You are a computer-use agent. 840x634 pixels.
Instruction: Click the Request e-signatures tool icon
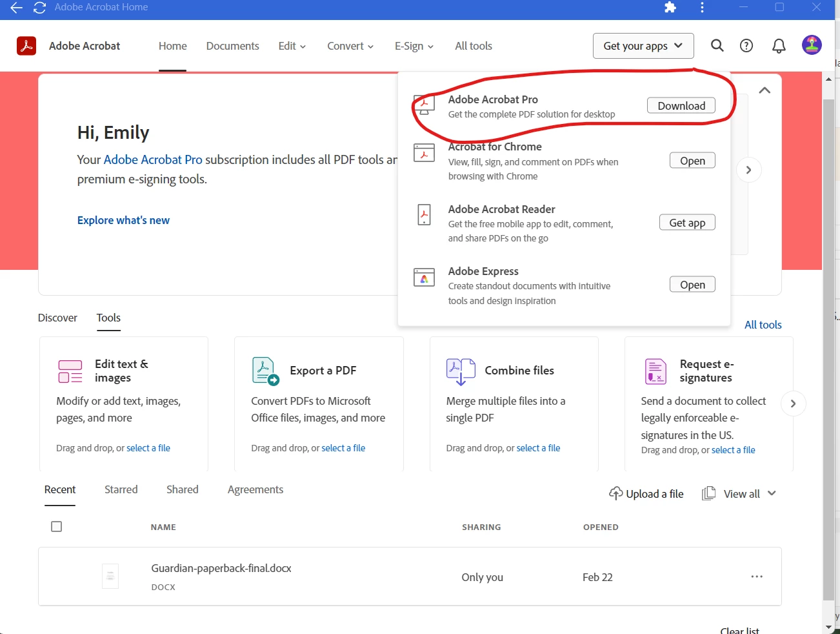(x=655, y=371)
